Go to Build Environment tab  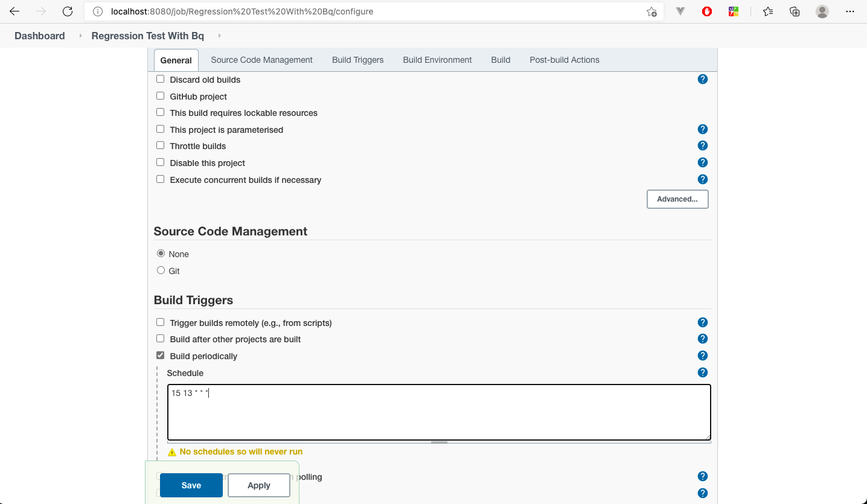click(438, 60)
